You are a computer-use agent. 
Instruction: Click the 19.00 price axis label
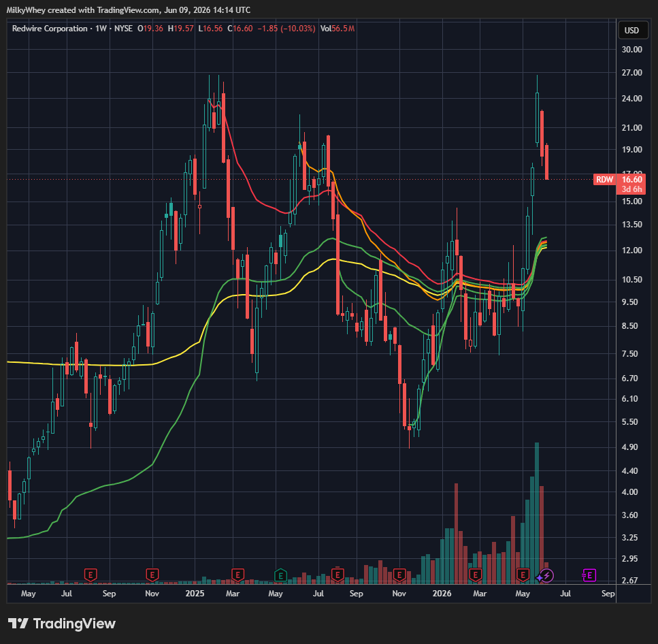tap(631, 150)
